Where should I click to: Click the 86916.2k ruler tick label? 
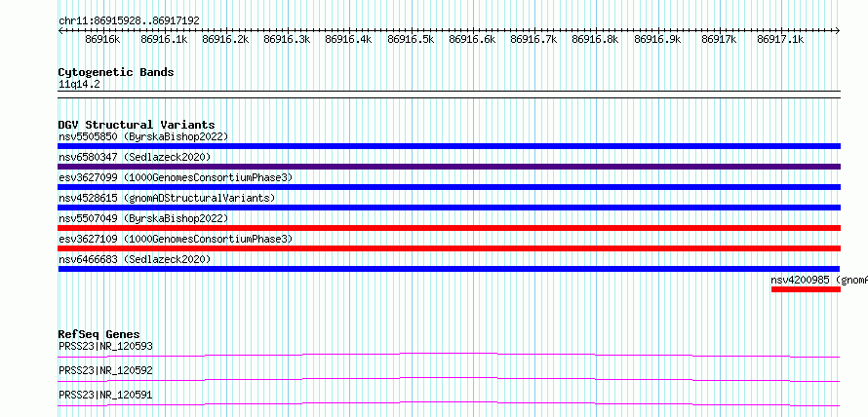click(226, 39)
